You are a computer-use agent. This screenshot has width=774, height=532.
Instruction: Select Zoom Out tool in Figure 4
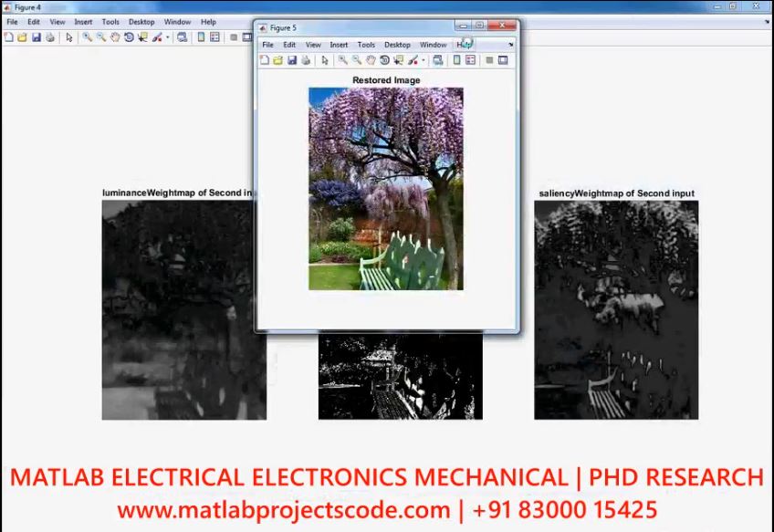click(x=100, y=37)
